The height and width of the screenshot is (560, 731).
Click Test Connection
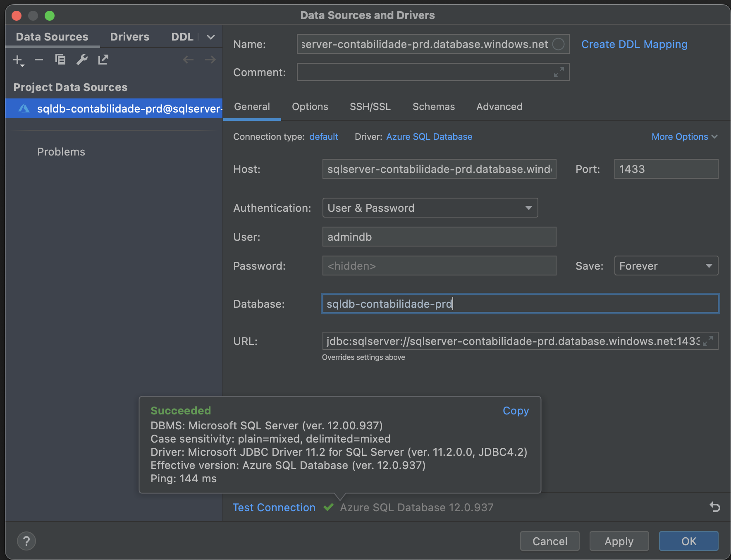pos(274,507)
